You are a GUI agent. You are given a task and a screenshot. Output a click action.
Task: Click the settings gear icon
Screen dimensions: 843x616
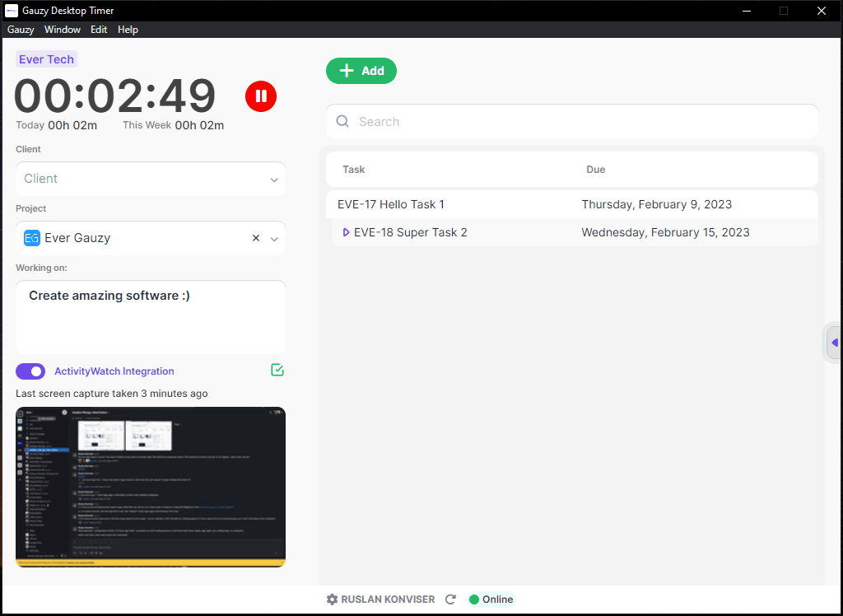333,600
